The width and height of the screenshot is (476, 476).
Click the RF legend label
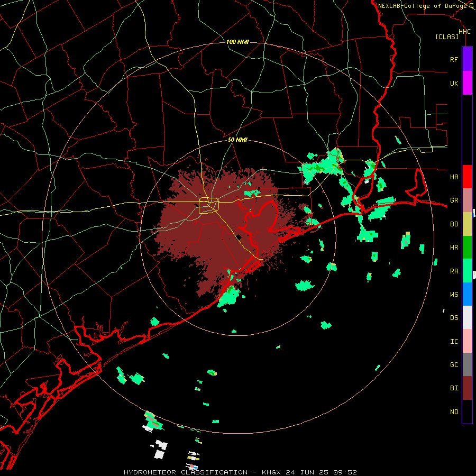(454, 59)
